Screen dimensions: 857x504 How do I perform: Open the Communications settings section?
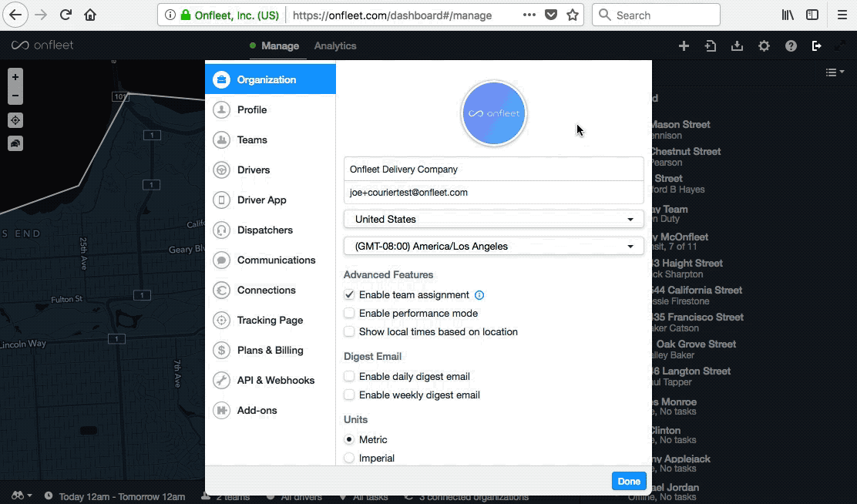[271, 260]
